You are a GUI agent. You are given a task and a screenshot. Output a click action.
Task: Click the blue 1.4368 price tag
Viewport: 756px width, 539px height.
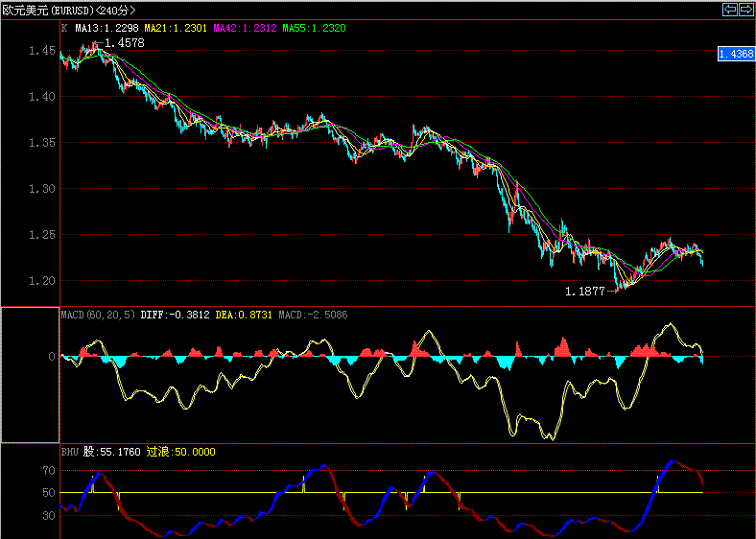tap(735, 55)
